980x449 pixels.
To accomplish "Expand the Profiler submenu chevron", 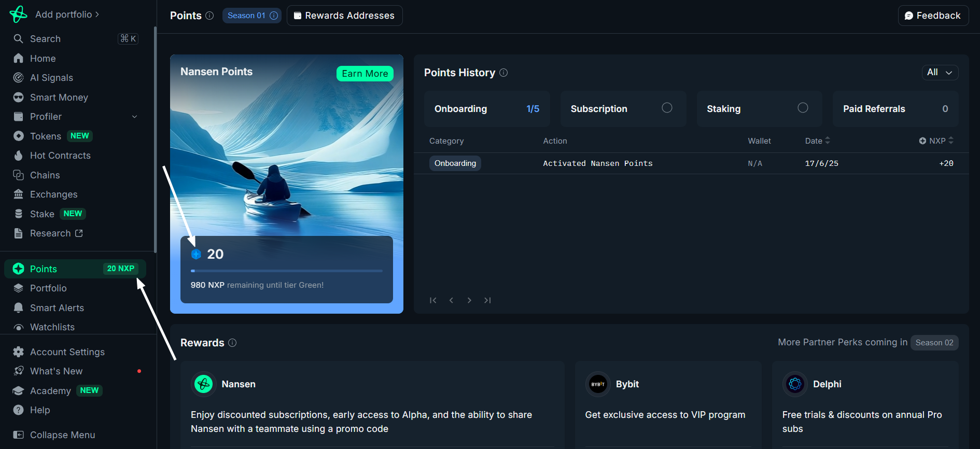I will (135, 117).
